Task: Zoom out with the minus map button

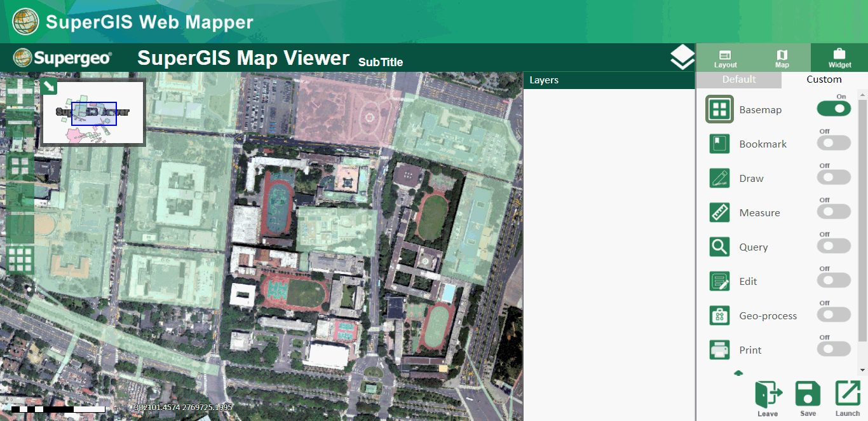Action: click(20, 122)
